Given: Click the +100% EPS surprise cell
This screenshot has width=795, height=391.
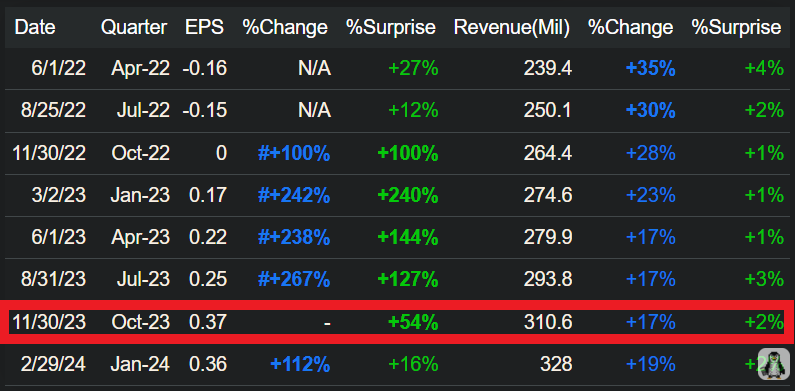Looking at the screenshot, I should click(408, 153).
